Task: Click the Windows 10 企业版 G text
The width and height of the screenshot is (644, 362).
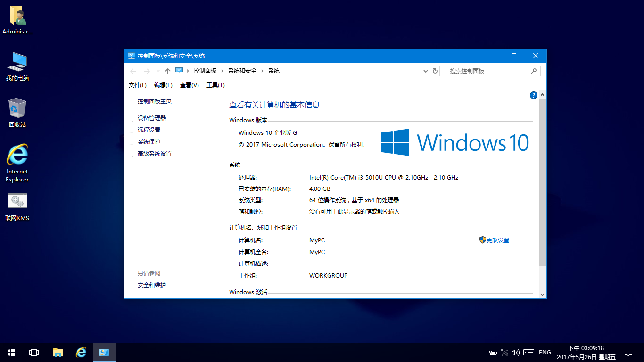Action: click(268, 133)
